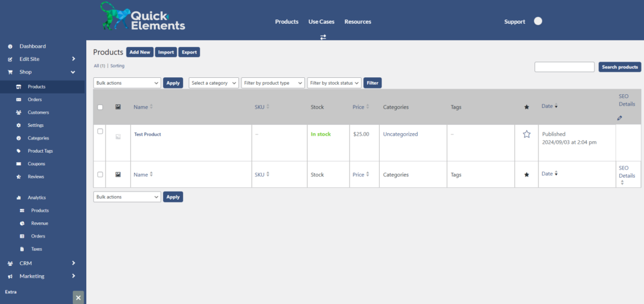
Task: Click the Export button
Action: pos(189,52)
